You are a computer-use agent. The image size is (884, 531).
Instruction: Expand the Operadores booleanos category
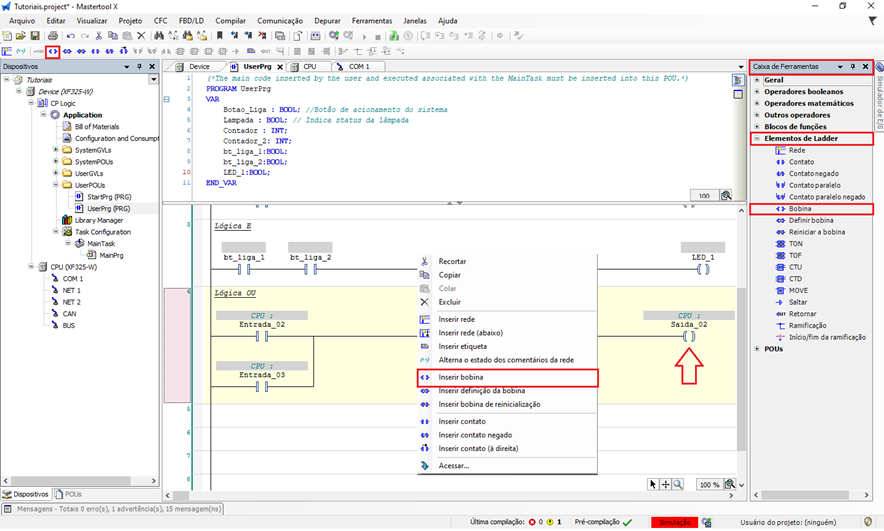click(x=757, y=91)
